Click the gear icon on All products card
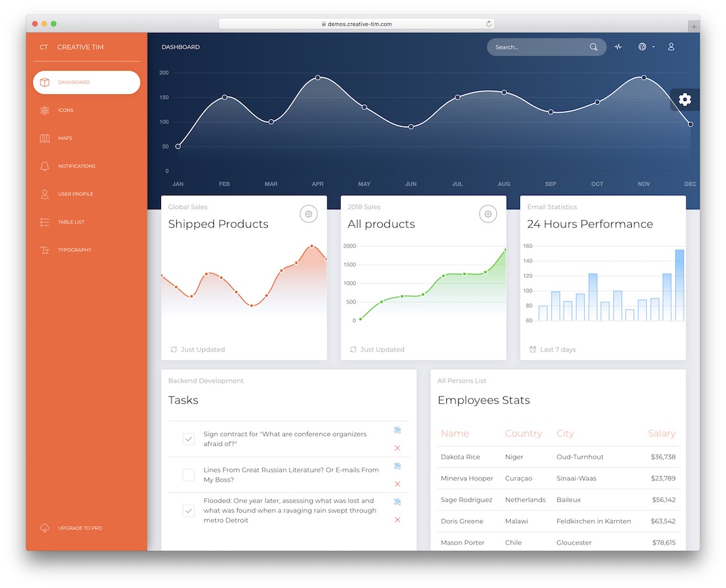This screenshot has width=726, height=588. 488,214
